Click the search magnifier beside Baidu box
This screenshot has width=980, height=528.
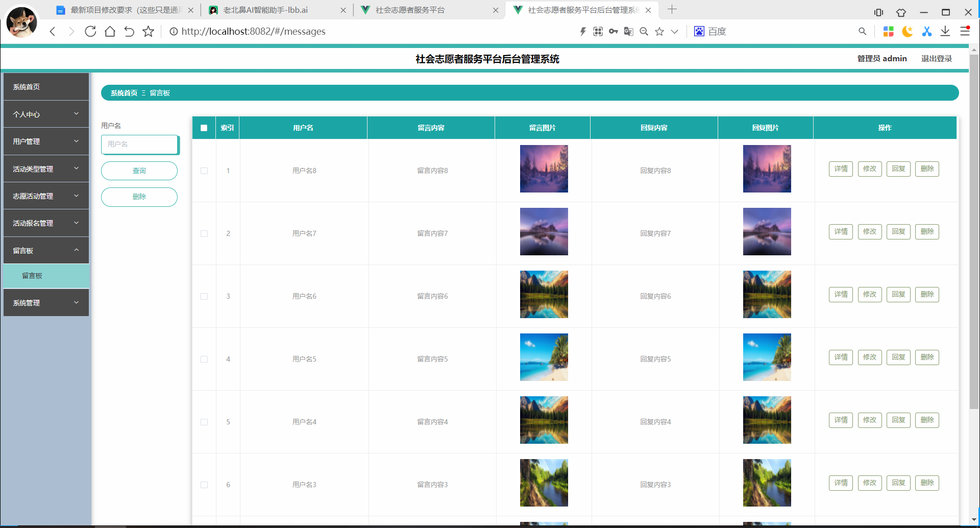coord(863,31)
